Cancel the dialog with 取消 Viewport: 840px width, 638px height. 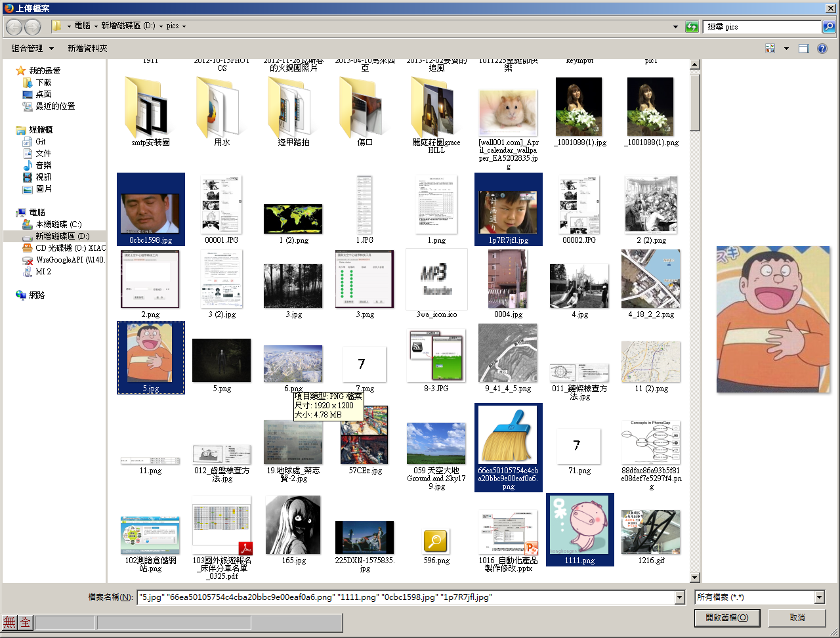797,618
